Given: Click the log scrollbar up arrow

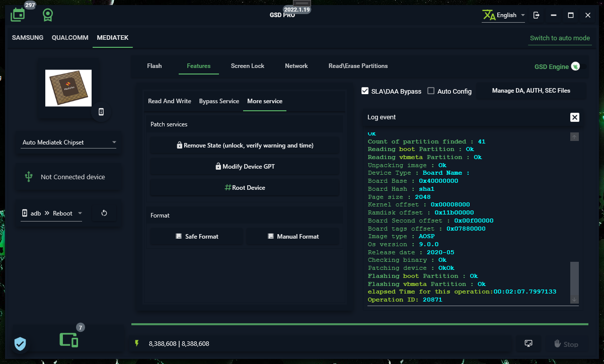Looking at the screenshot, I should tap(574, 136).
